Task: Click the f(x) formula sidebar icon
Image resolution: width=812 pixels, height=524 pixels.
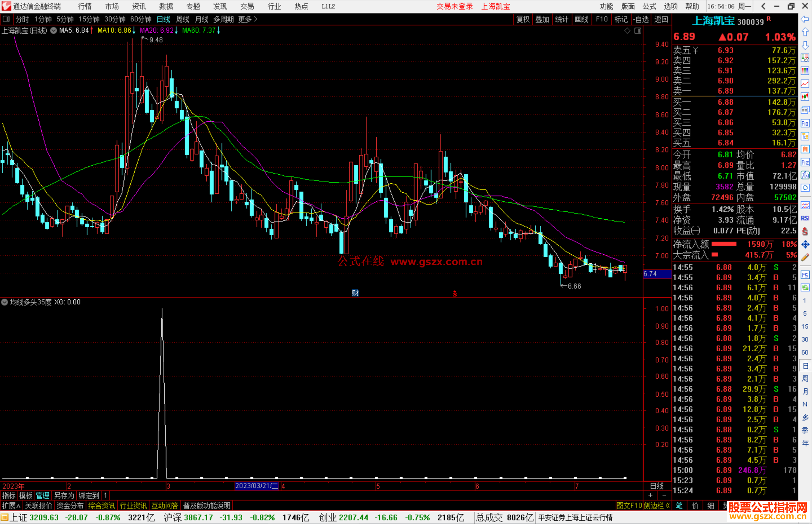Action: pos(805,175)
